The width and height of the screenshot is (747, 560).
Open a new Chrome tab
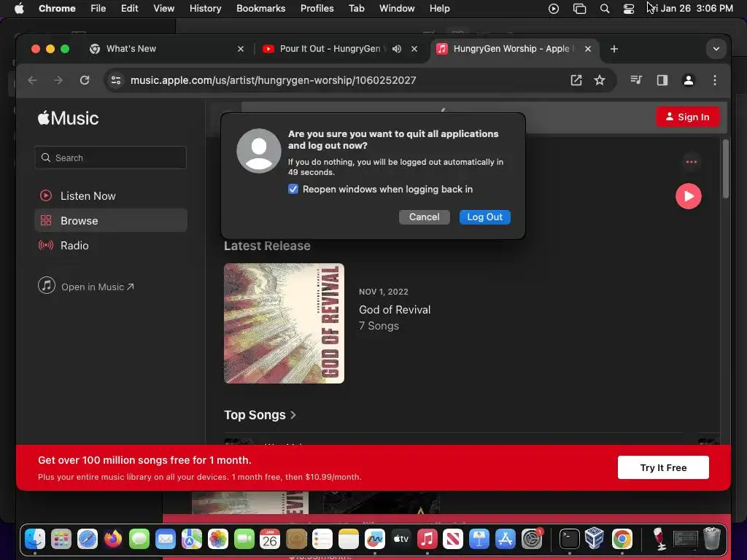(x=614, y=49)
